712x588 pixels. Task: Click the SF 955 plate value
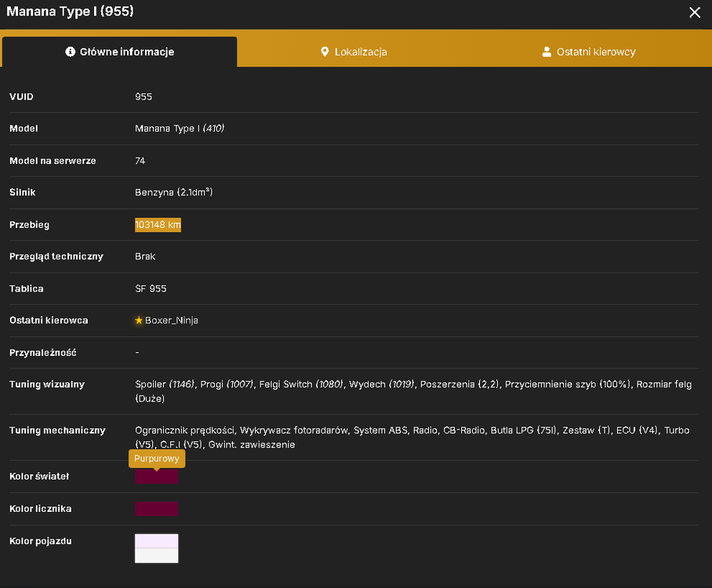[151, 289]
